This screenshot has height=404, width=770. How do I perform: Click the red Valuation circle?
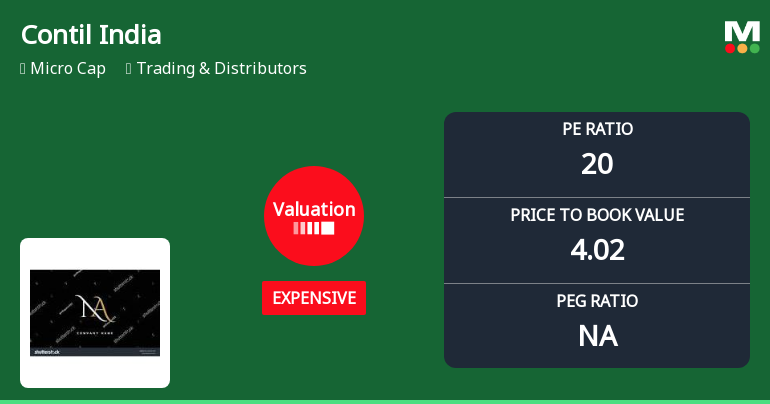tap(314, 216)
